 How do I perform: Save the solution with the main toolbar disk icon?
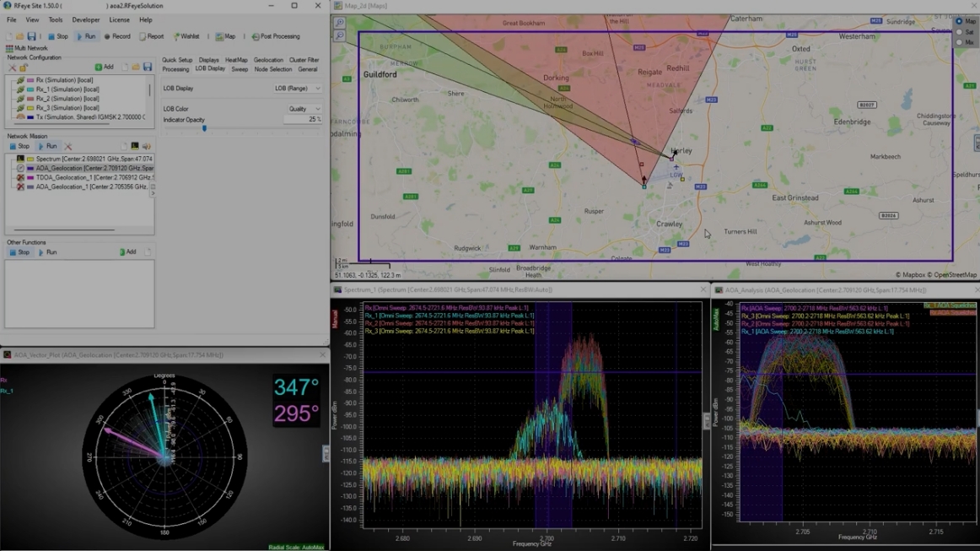[x=31, y=36]
